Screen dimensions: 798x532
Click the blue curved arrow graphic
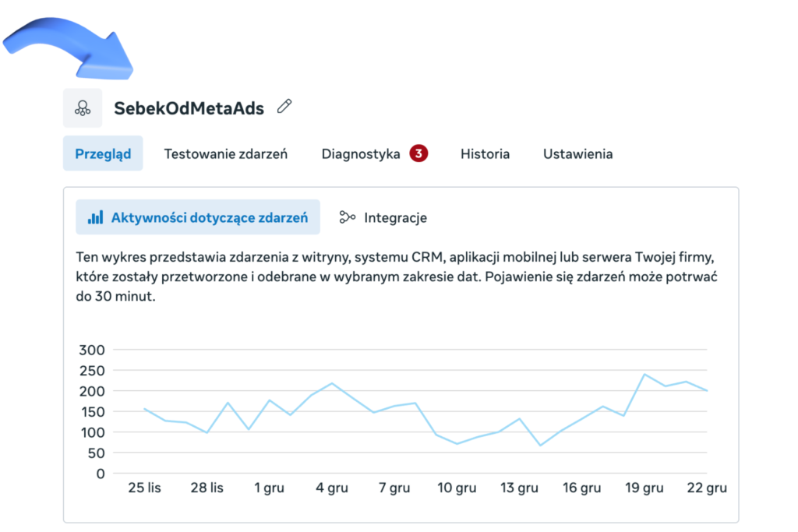74,45
